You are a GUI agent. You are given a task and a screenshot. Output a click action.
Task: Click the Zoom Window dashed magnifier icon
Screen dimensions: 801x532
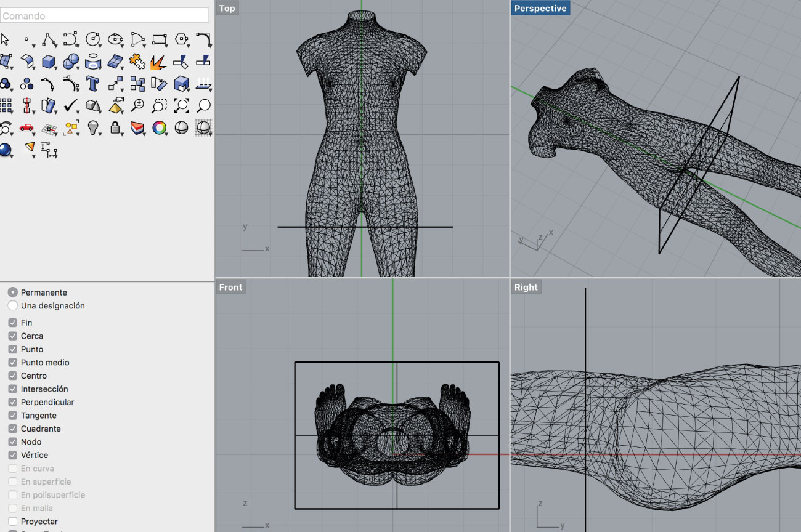(x=160, y=105)
